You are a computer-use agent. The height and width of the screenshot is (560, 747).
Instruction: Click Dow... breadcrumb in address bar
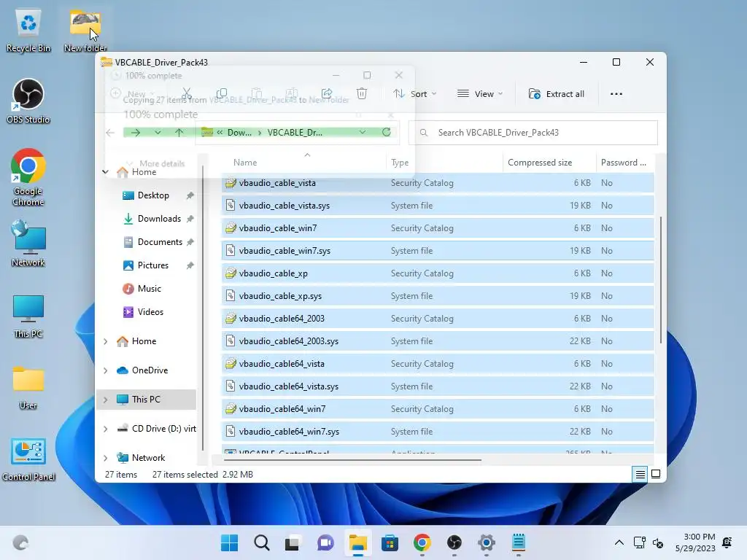[x=239, y=133]
